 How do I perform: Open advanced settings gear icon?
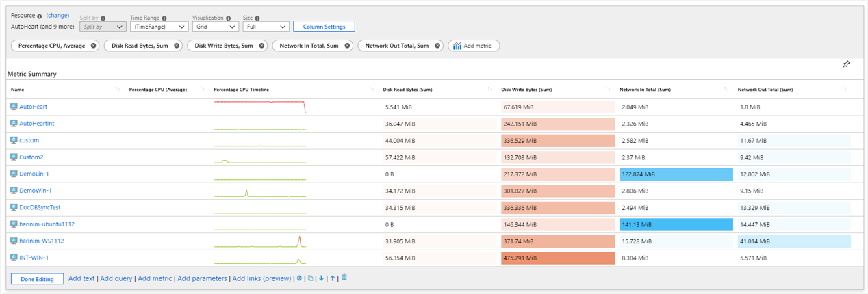tap(299, 278)
